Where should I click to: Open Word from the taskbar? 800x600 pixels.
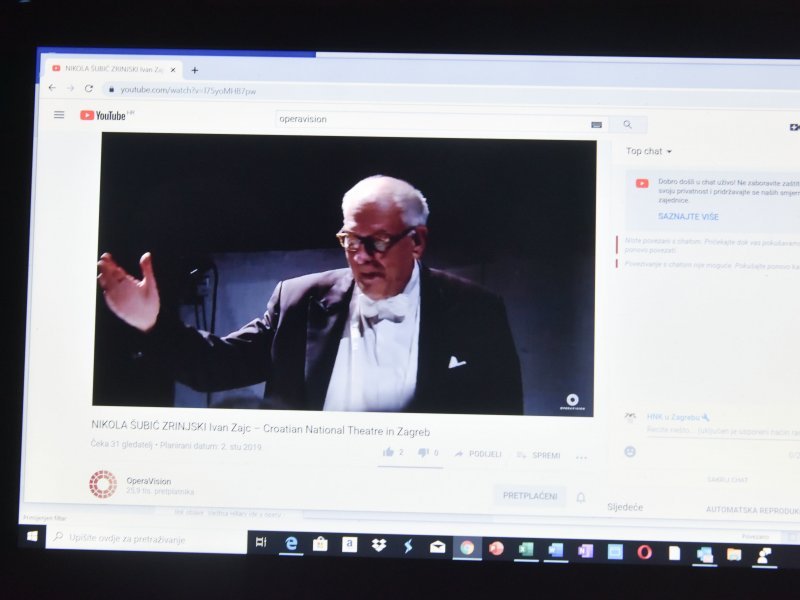point(555,551)
